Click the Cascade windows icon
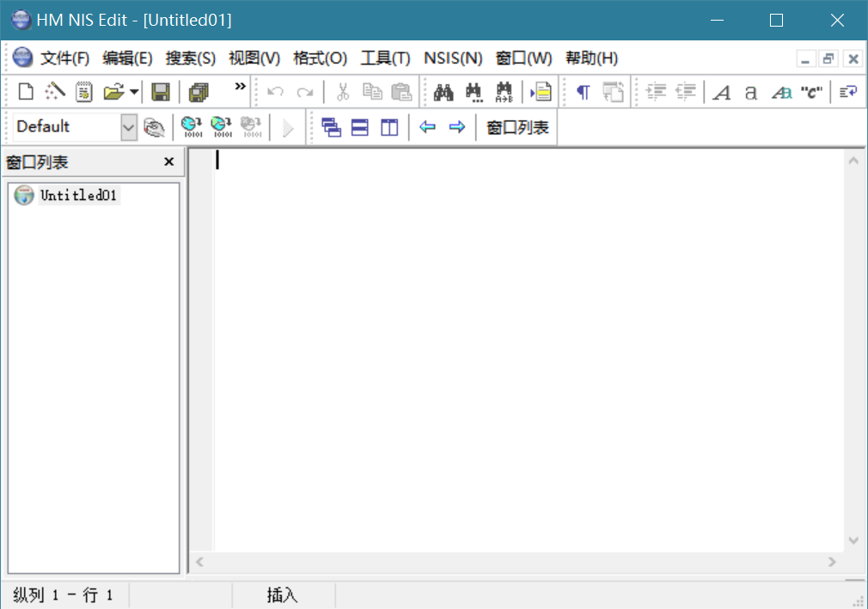 (331, 127)
